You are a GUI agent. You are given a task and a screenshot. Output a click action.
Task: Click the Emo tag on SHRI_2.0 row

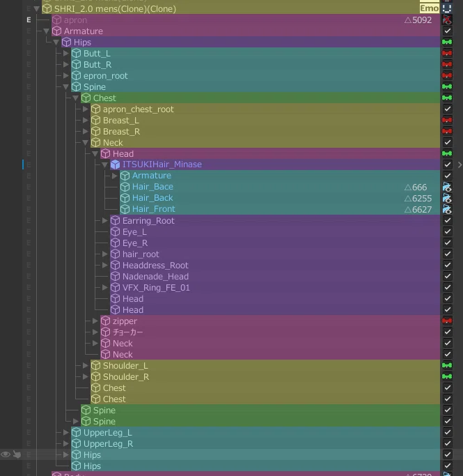(x=429, y=8)
